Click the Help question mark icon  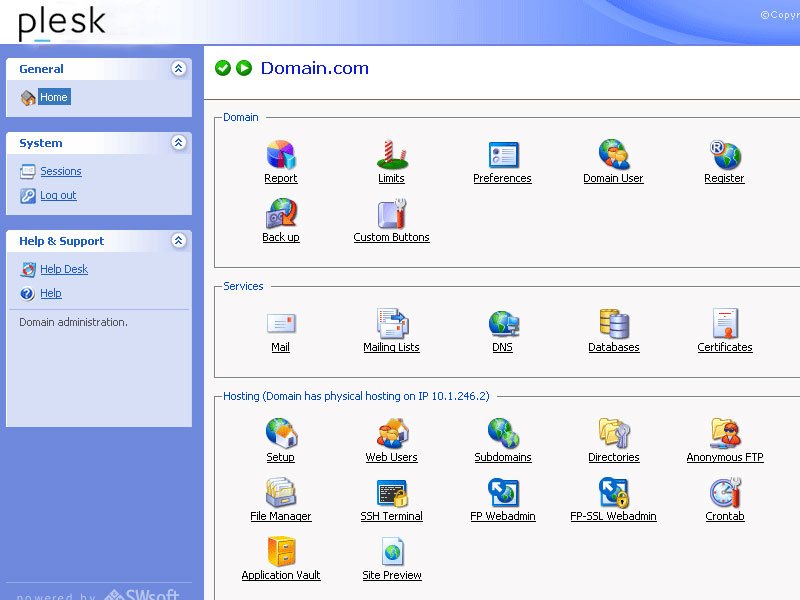click(x=27, y=294)
